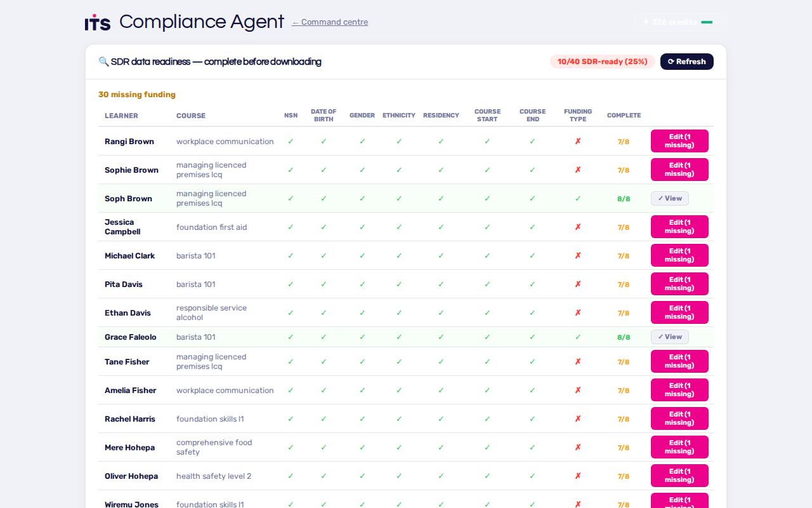Edit missing data for Sophie Brown

679,170
